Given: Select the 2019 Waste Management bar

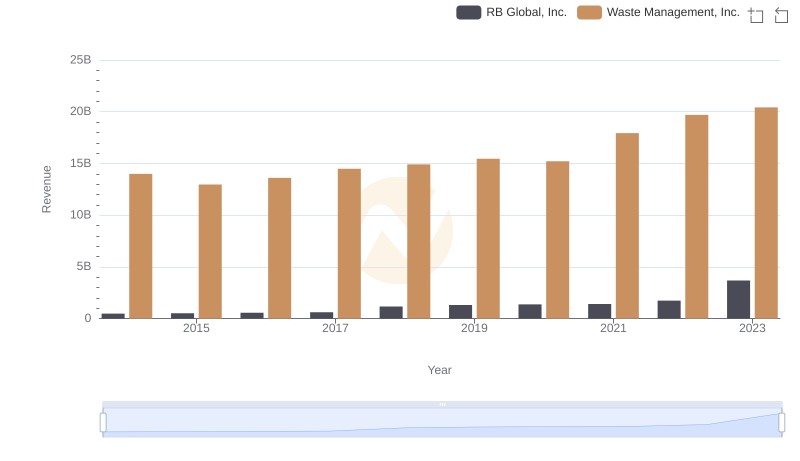Looking at the screenshot, I should pos(488,238).
